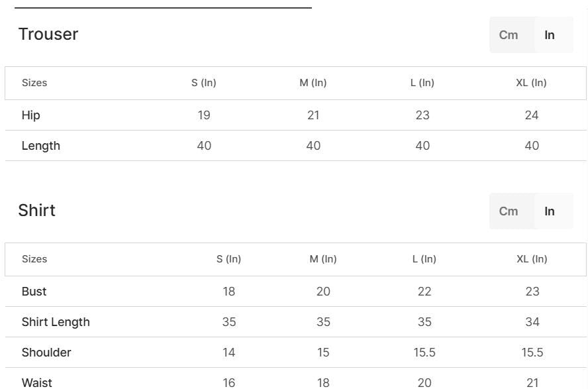588x389 pixels.
Task: Select the Bust row label
Action: pyautogui.click(x=34, y=292)
